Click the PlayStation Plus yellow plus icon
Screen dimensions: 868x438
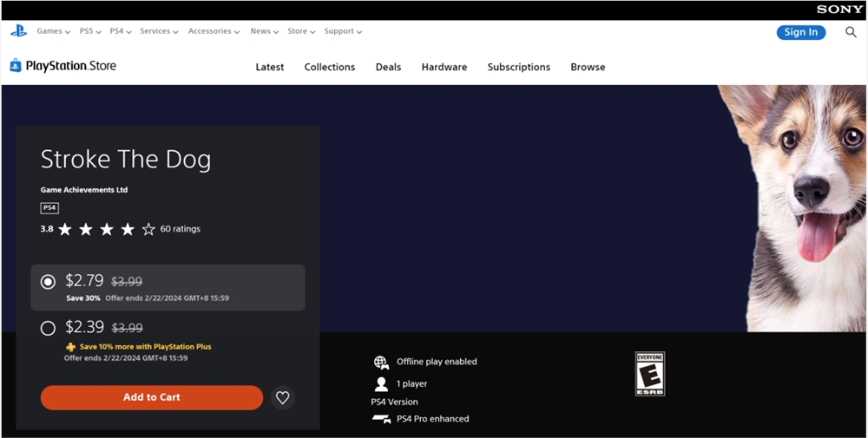[x=70, y=347]
